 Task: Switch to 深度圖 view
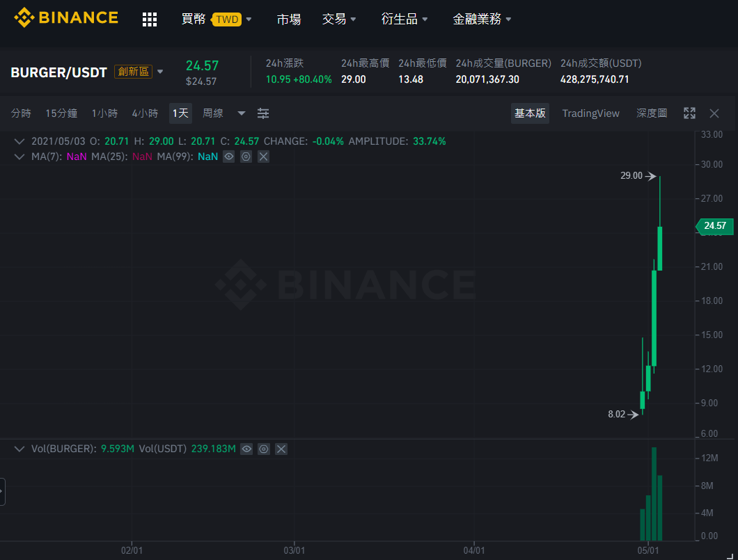tap(652, 113)
